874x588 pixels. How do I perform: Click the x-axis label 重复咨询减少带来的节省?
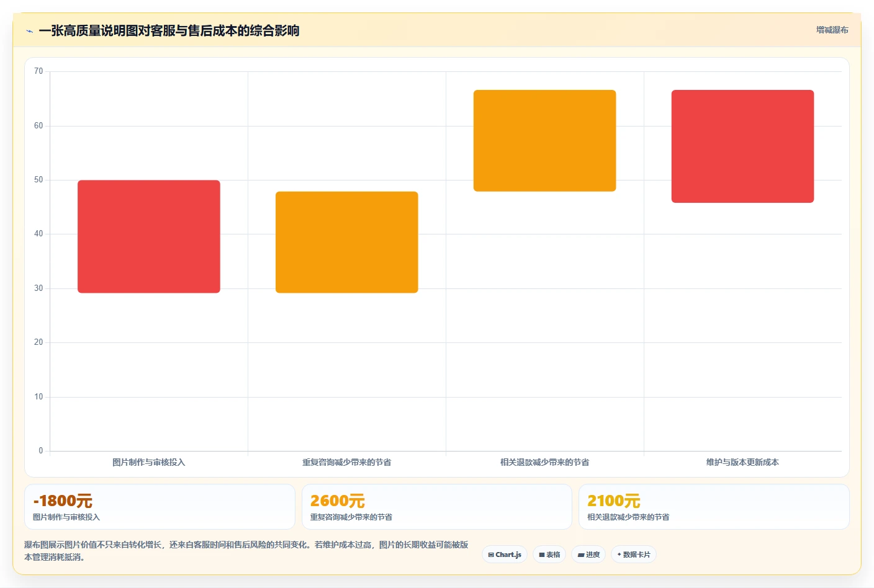click(x=347, y=462)
